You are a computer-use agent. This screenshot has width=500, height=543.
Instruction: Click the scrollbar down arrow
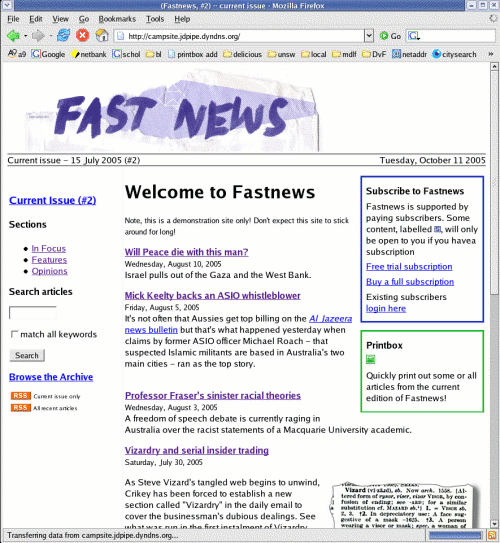tap(494, 524)
